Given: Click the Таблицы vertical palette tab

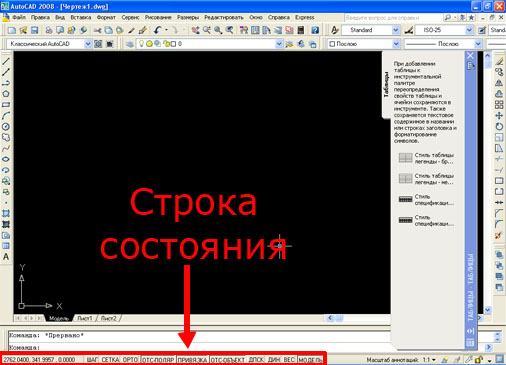Looking at the screenshot, I should coord(386,85).
